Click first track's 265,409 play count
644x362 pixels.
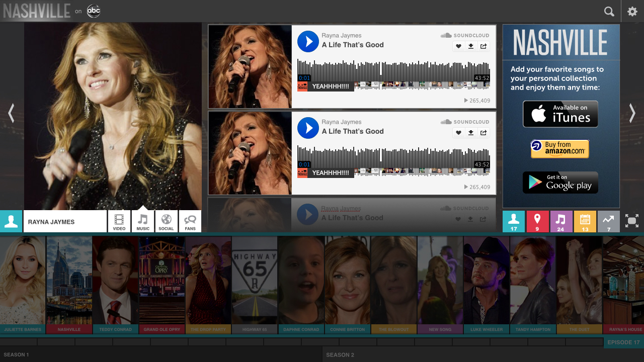point(477,101)
